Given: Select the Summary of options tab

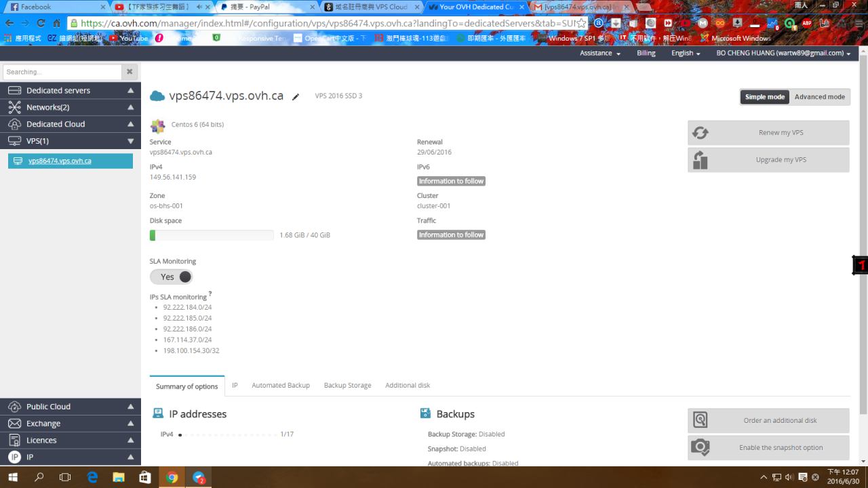Looking at the screenshot, I should coord(187,386).
